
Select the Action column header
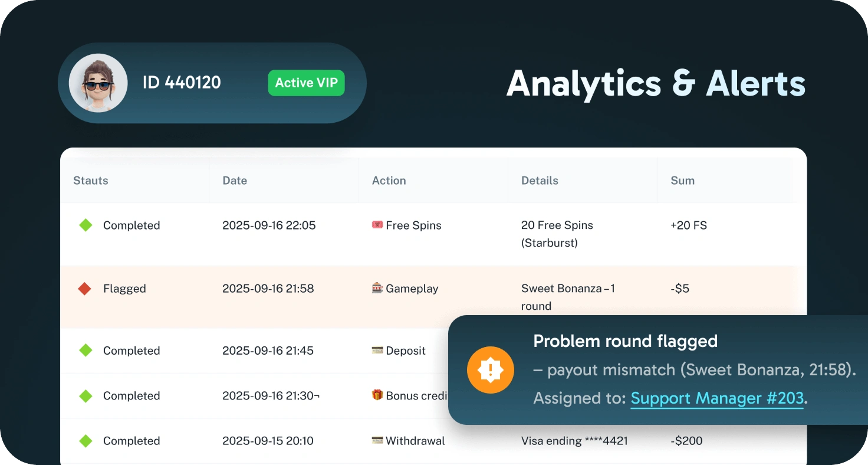coord(389,180)
